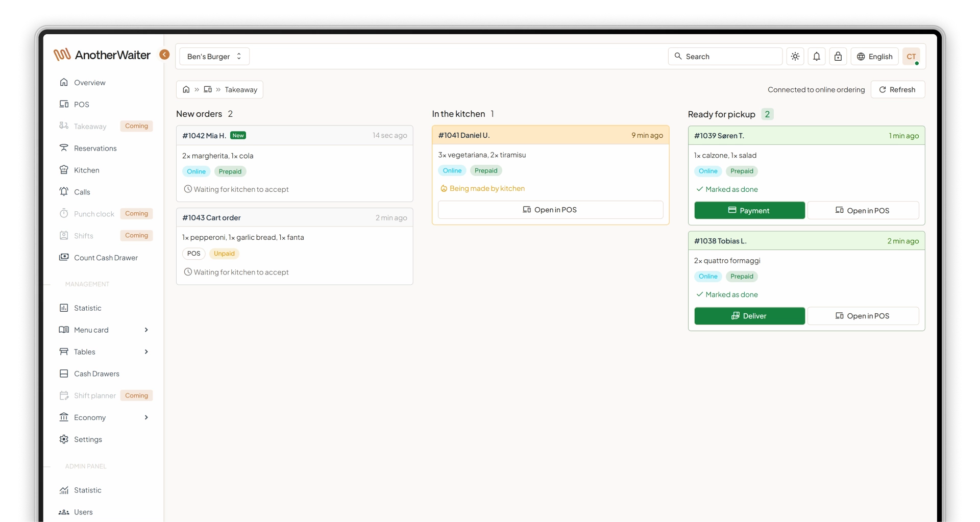Click the POS tag on order #1043
980x522 pixels.
[193, 254]
